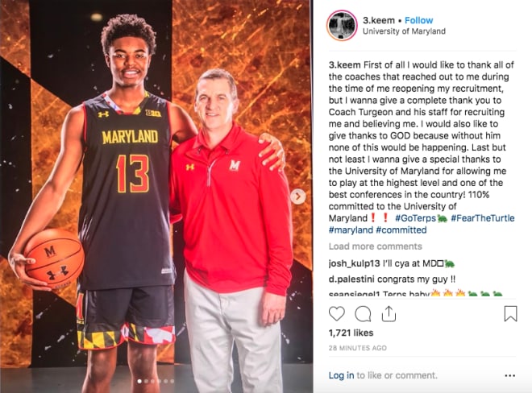532x393 pixels.
Task: Open the 3.keem username in header
Action: (378, 20)
